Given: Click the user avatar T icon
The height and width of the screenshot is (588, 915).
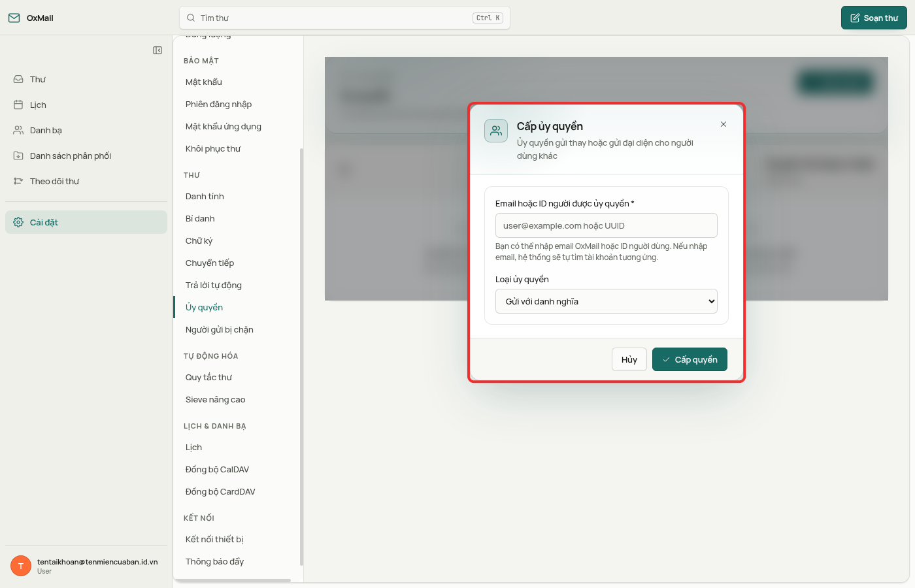Looking at the screenshot, I should [21, 566].
